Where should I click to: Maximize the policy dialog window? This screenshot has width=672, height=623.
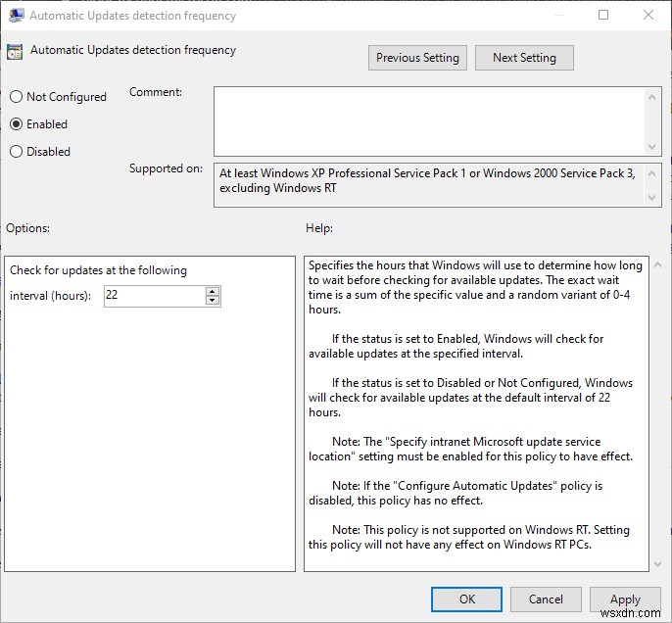603,15
